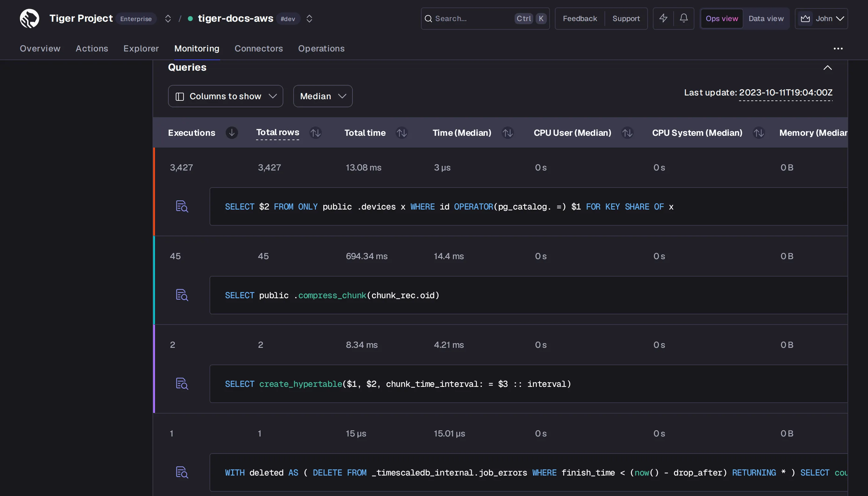Go to the Connectors tab

coord(259,48)
